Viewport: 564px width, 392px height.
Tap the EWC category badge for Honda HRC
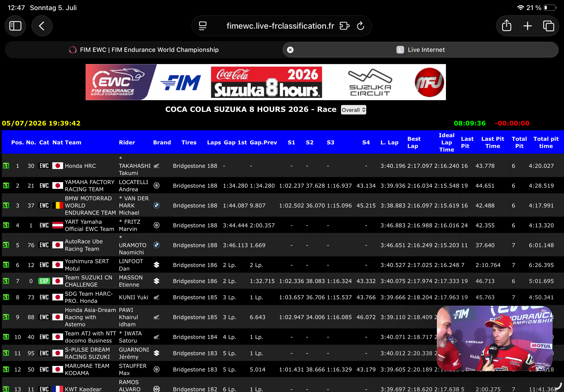coord(44,166)
